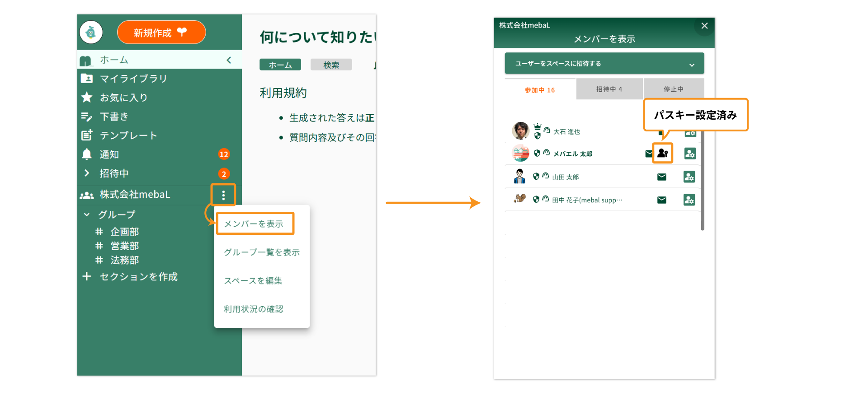Collapse the sidebar with the ホーム chevron

point(229,60)
